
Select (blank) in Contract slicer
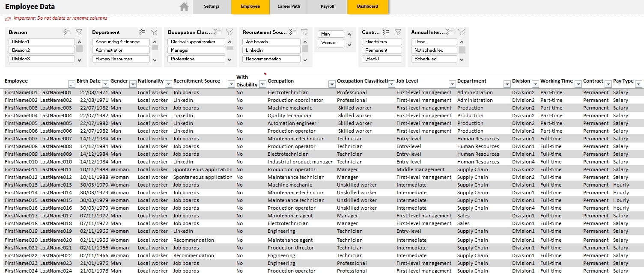(382, 59)
